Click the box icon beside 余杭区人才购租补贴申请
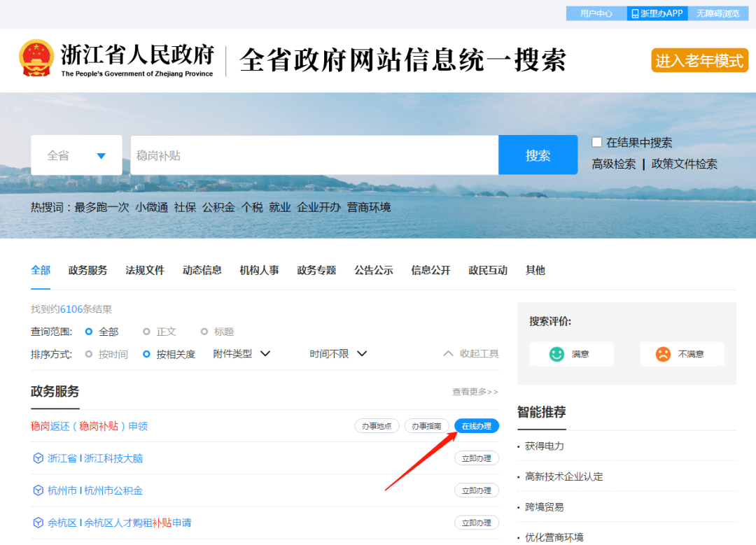 tap(38, 523)
